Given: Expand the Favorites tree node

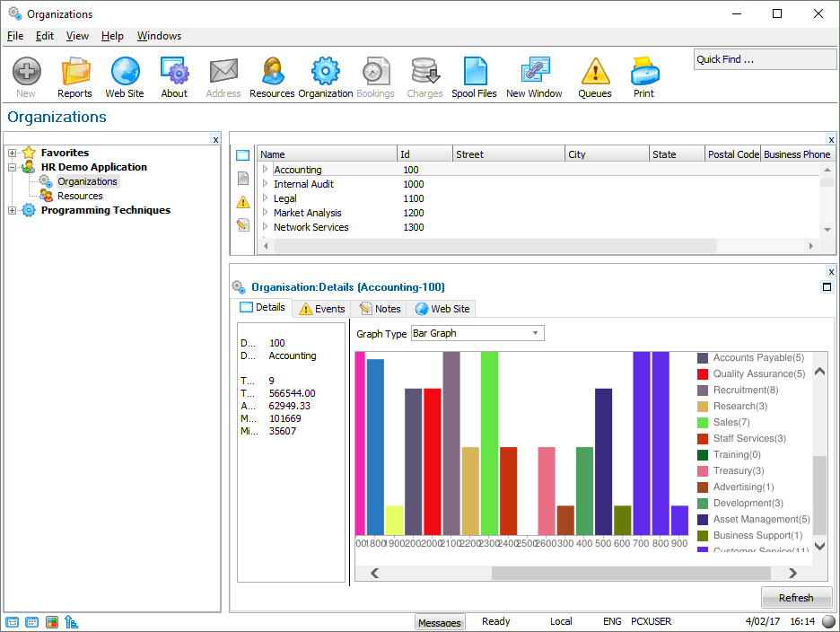Looking at the screenshot, I should tap(13, 153).
